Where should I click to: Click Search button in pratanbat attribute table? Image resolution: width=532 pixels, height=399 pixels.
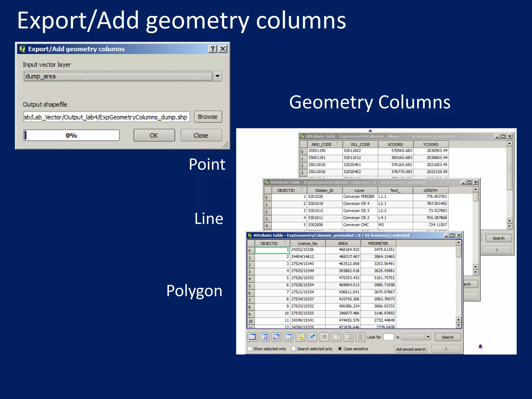[x=448, y=337]
